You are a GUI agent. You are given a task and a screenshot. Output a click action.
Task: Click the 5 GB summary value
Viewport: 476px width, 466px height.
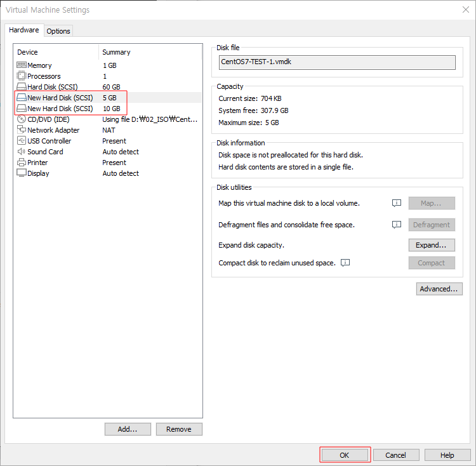tap(110, 98)
